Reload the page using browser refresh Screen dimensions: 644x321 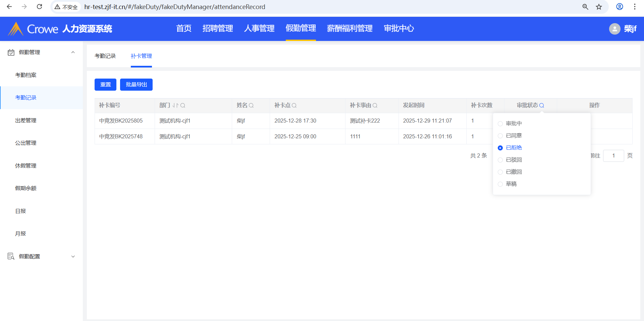pyautogui.click(x=39, y=7)
